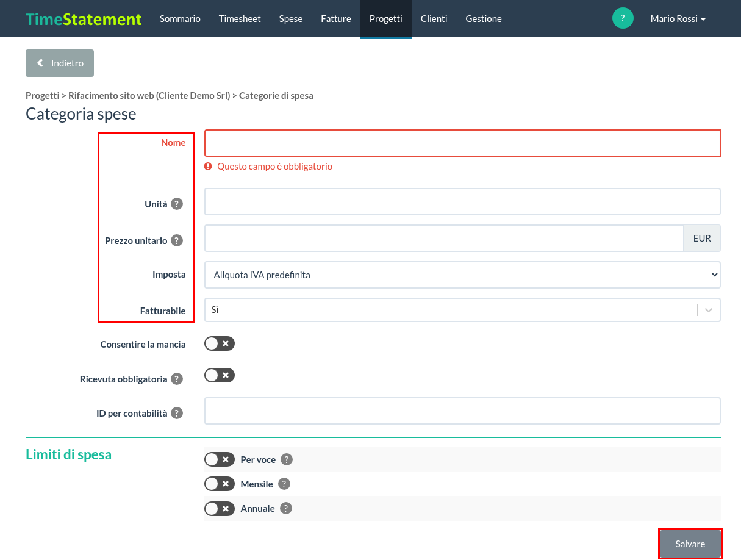Viewport: 741px width, 560px height.
Task: Show the Per voce limit help
Action: (287, 459)
